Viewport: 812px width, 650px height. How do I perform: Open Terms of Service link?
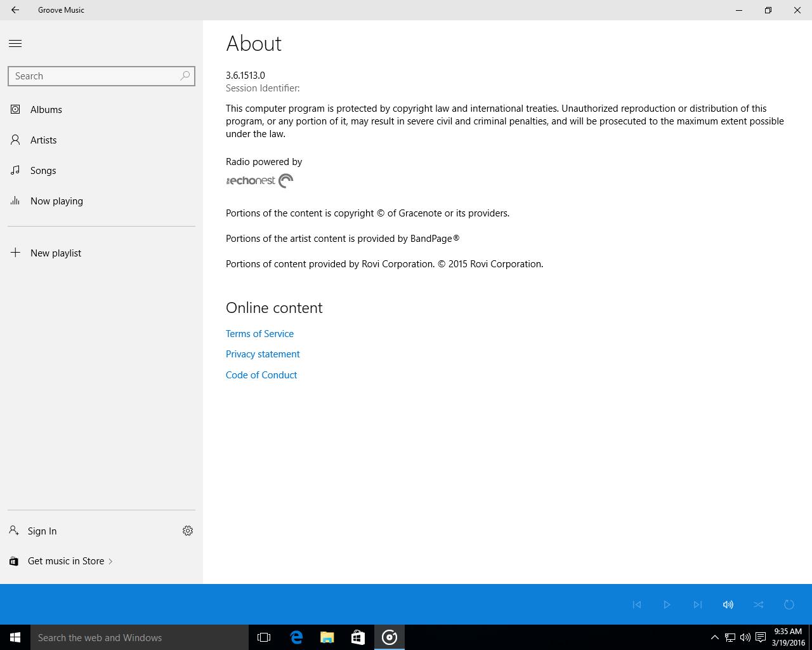click(x=259, y=334)
